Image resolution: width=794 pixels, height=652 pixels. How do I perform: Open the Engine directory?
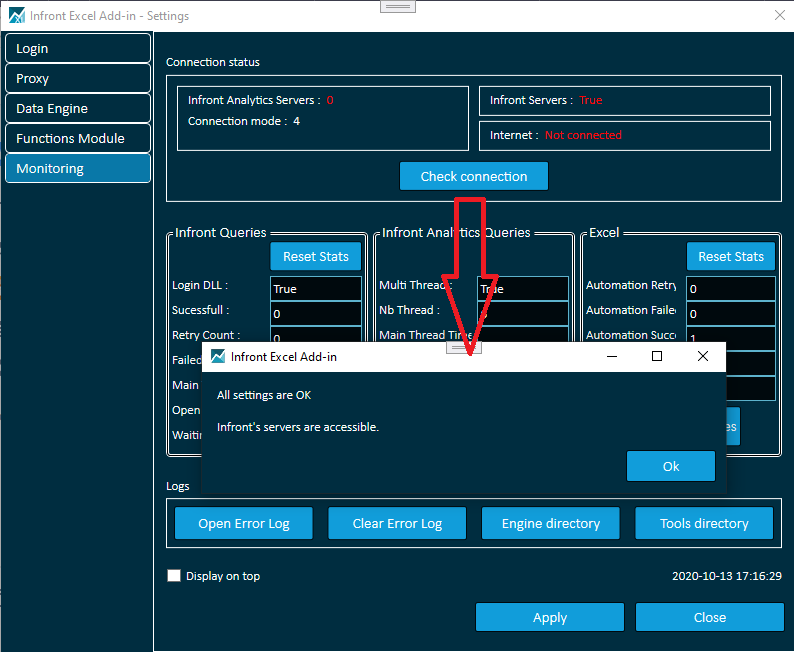(x=550, y=523)
